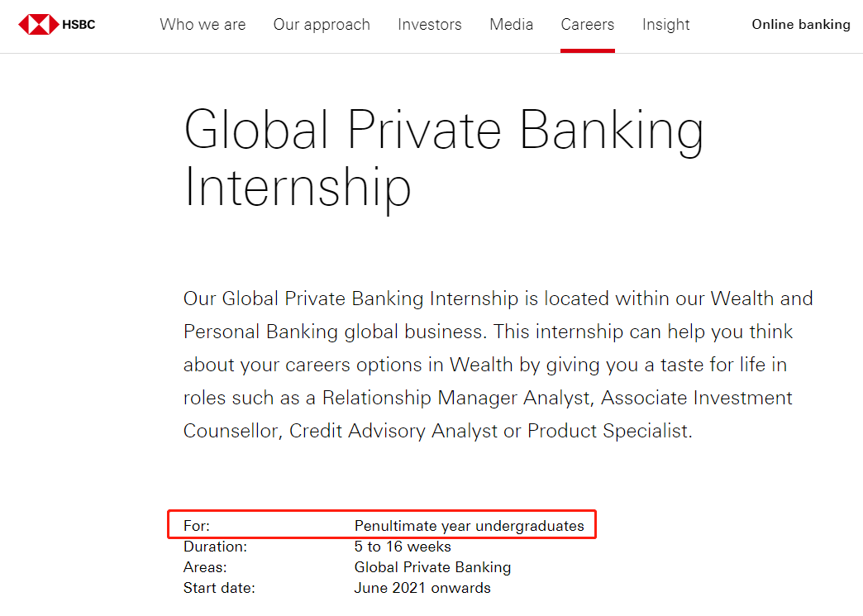The image size is (863, 616).
Task: Click the 5 to 16 weeks value
Action: [403, 547]
